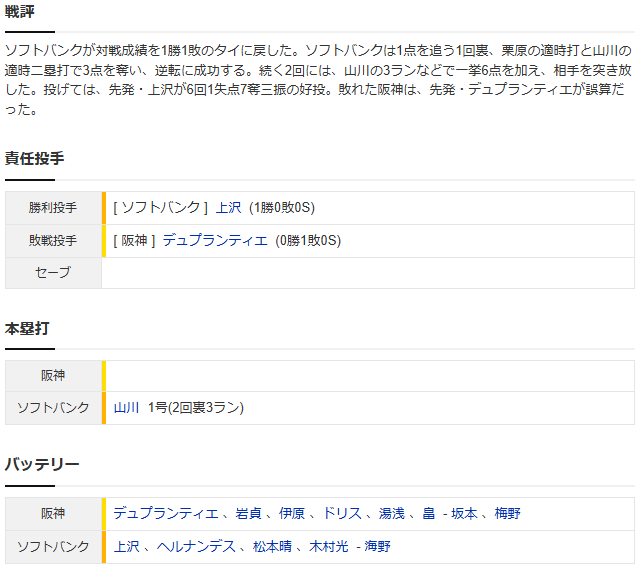Select the 1号(2回裏3ラン) home run detail
Screen dimensions: 640x568
pos(196,408)
